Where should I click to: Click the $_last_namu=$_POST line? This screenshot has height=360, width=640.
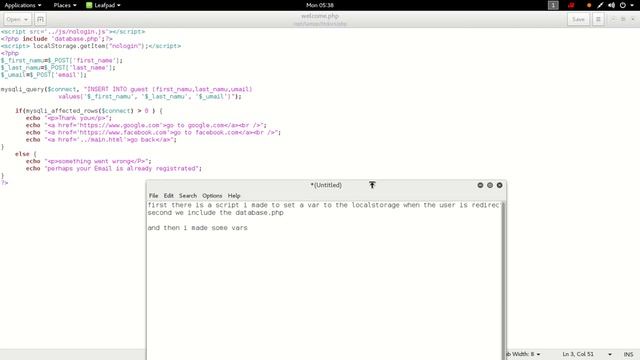pyautogui.click(x=58, y=68)
